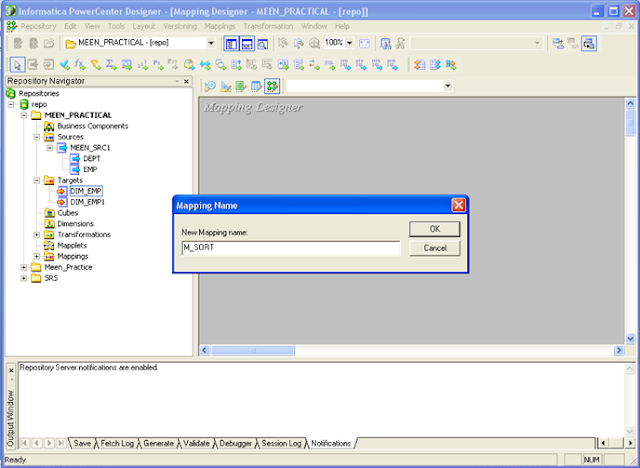
Task: Click the Business Components folder icon
Action: [49, 126]
